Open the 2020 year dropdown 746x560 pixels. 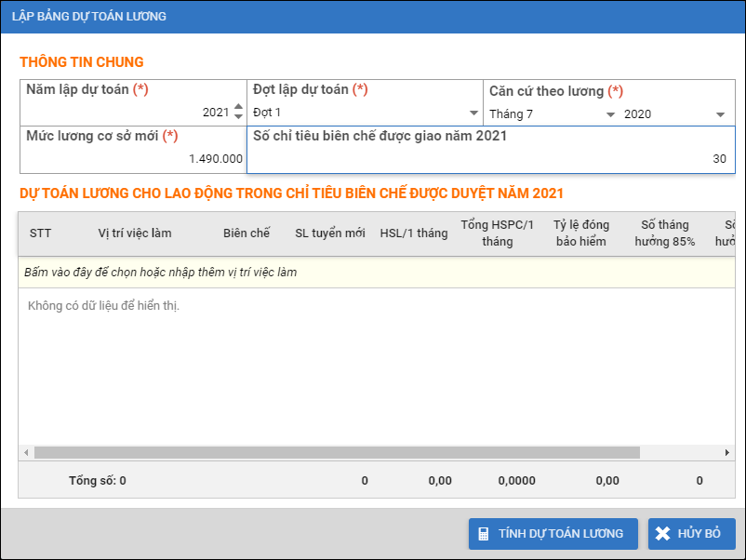[x=720, y=114]
